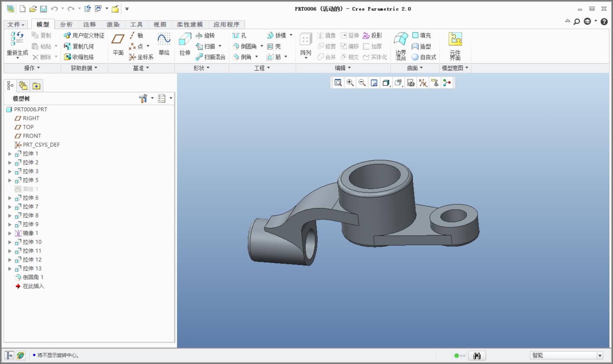This screenshot has height=364, width=613.
Task: Click the zoom in icon in graphics toolbar
Action: point(350,83)
